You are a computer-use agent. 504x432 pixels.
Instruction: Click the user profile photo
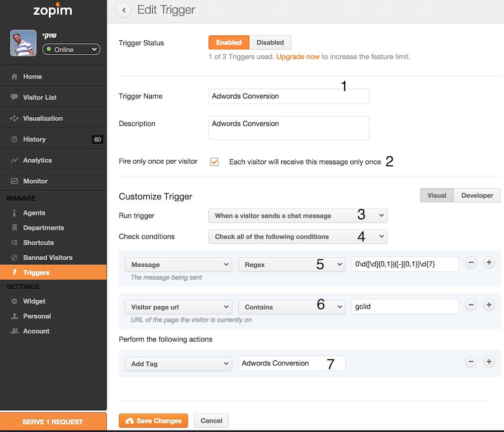[x=23, y=43]
